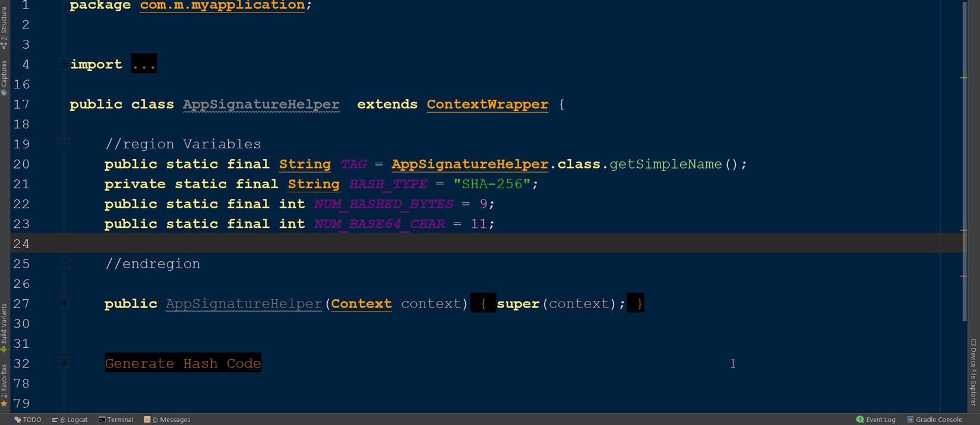Expand the folded import statements
Viewport: 980px width, 425px height.
(x=63, y=64)
